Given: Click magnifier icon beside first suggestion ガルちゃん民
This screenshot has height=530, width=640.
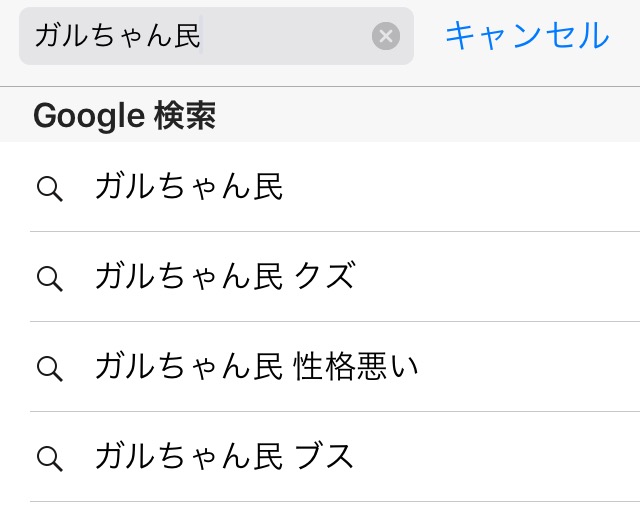Looking at the screenshot, I should [50, 189].
